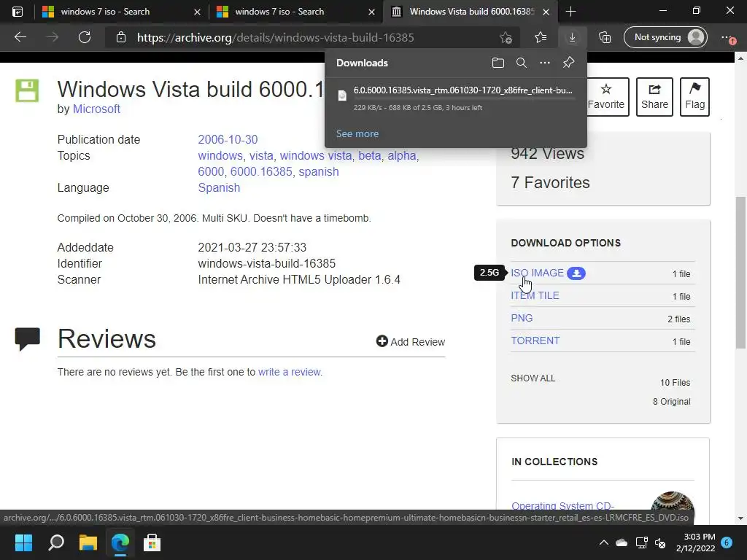Click the OneDrive cloud tray icon
Image resolution: width=747 pixels, height=560 pixels.
[x=622, y=542]
